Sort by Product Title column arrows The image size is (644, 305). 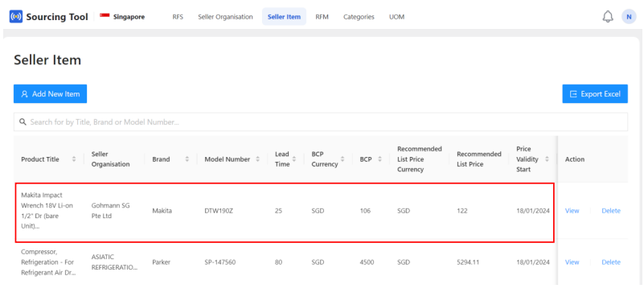[x=74, y=159]
